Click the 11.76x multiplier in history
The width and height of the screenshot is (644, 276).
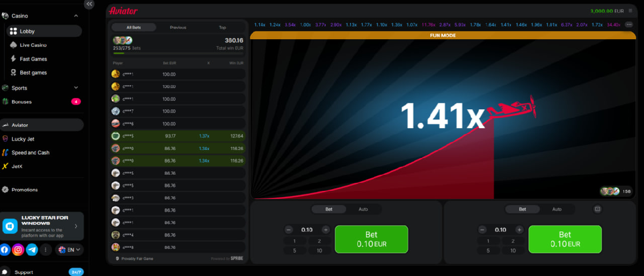[429, 25]
